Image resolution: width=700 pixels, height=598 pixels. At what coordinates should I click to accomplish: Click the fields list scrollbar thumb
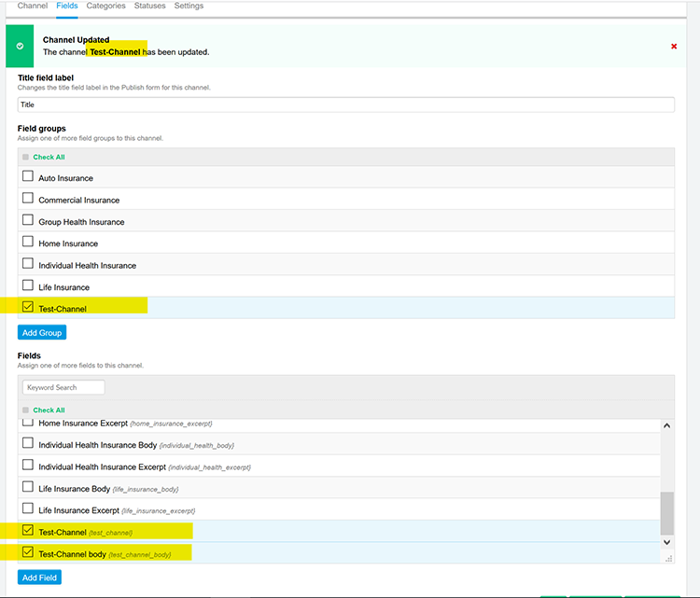click(x=667, y=513)
